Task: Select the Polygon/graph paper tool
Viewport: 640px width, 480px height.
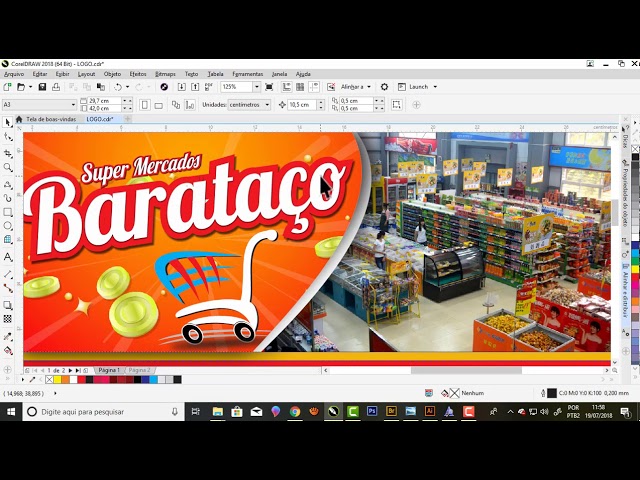Action: 7,239
